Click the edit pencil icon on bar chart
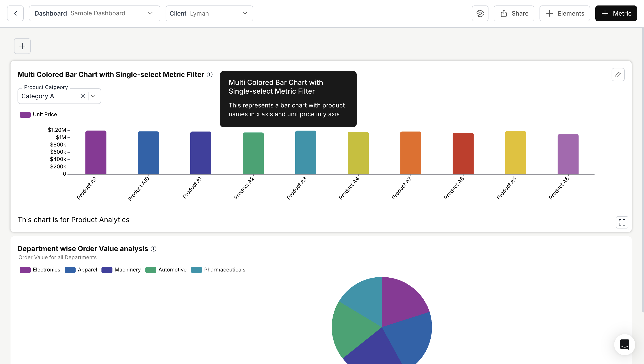This screenshot has height=364, width=644. tap(618, 75)
